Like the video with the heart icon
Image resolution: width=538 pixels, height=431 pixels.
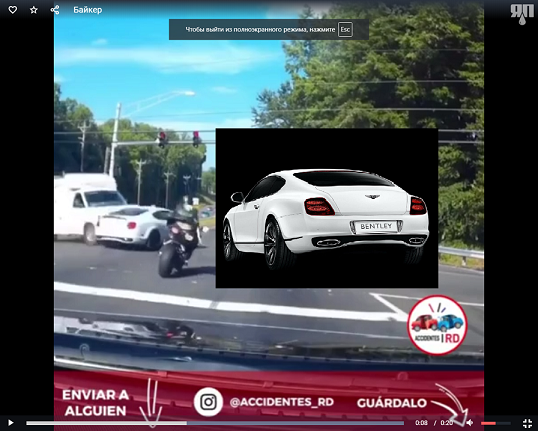click(13, 10)
